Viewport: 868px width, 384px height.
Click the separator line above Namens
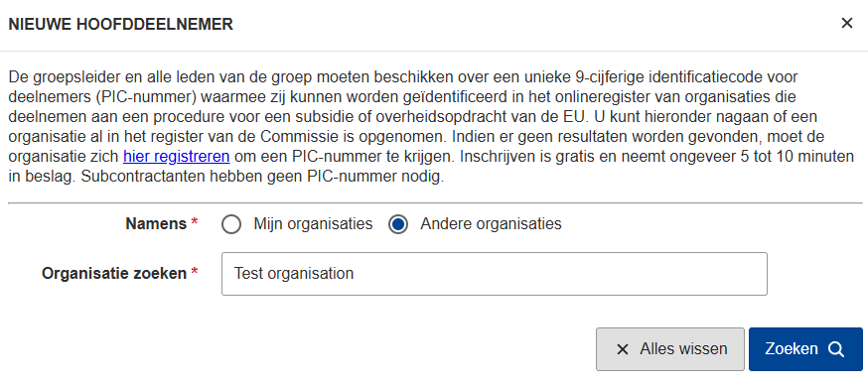coord(435,203)
